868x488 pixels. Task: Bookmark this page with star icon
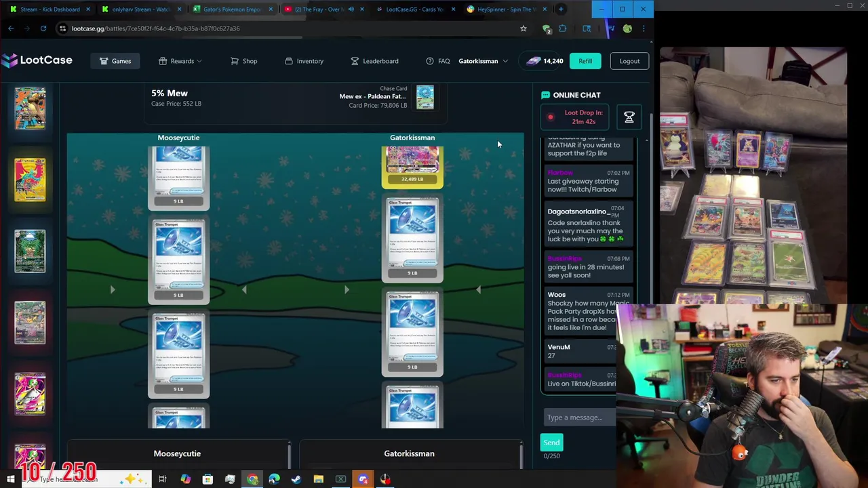pos(524,28)
